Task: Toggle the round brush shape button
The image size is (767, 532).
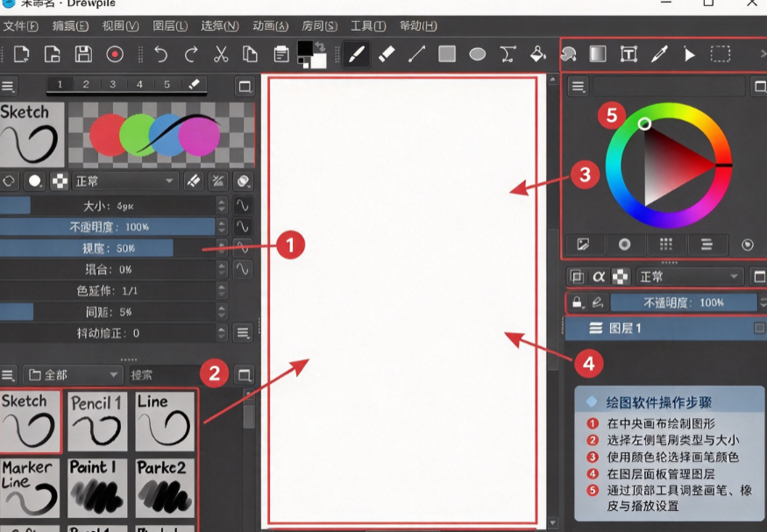Action: click(x=35, y=181)
